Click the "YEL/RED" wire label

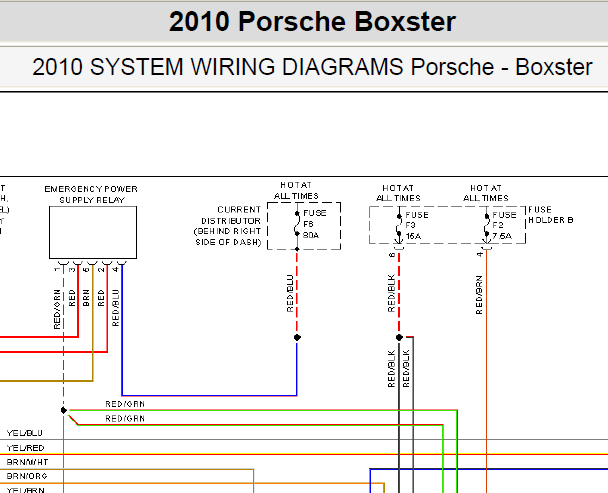click(x=25, y=448)
